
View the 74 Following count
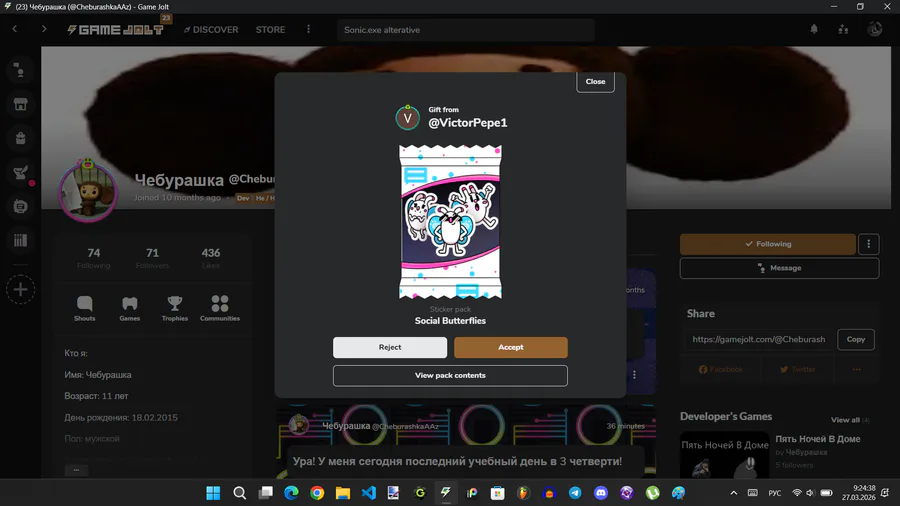pyautogui.click(x=94, y=258)
